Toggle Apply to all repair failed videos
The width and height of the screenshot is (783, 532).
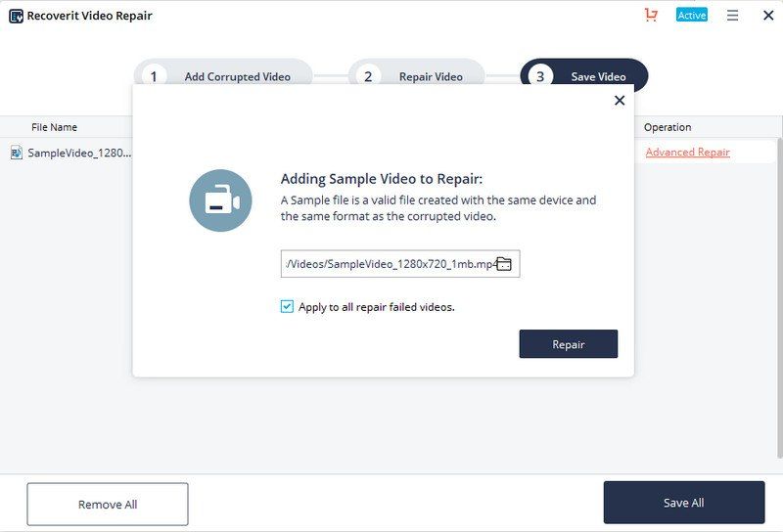point(287,306)
